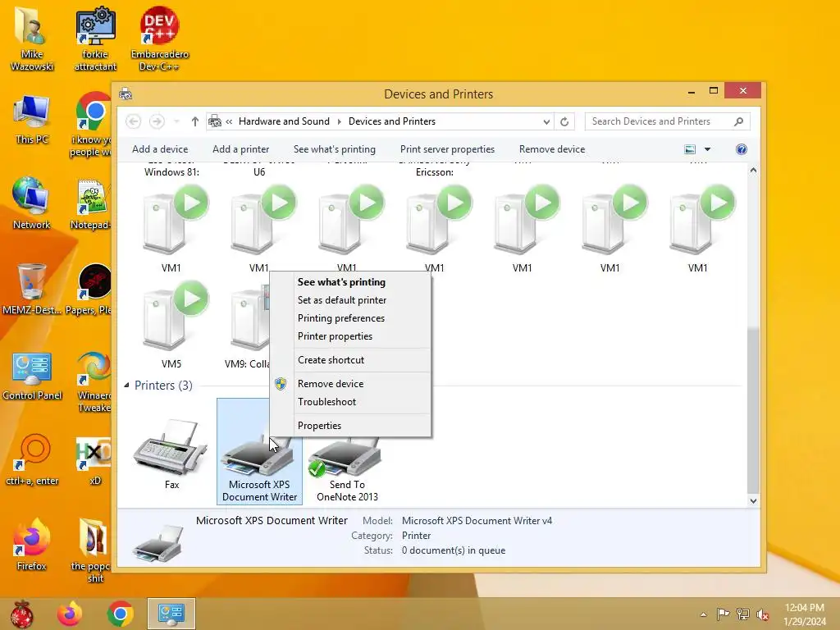Open Printer properties from context menu

[x=350, y=336]
